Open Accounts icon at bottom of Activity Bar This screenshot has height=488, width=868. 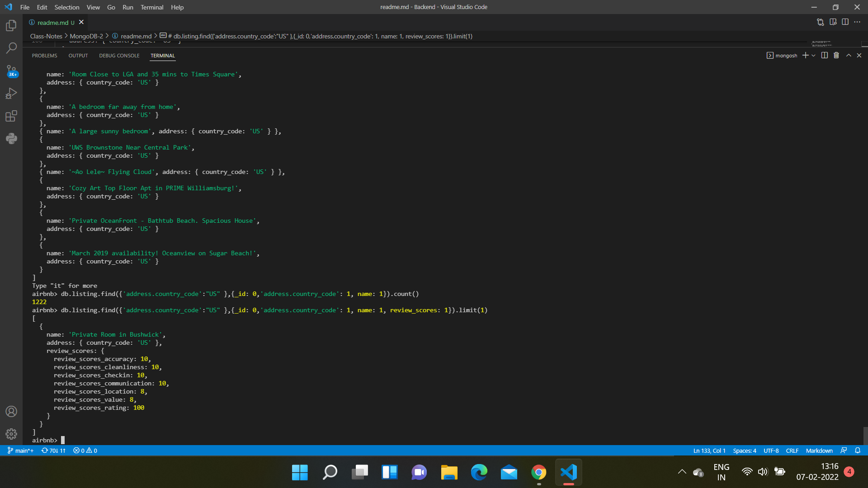point(11,411)
